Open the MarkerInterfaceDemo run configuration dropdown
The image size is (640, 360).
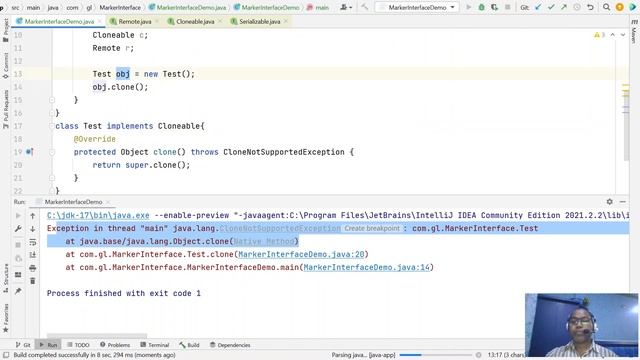[x=417, y=7]
